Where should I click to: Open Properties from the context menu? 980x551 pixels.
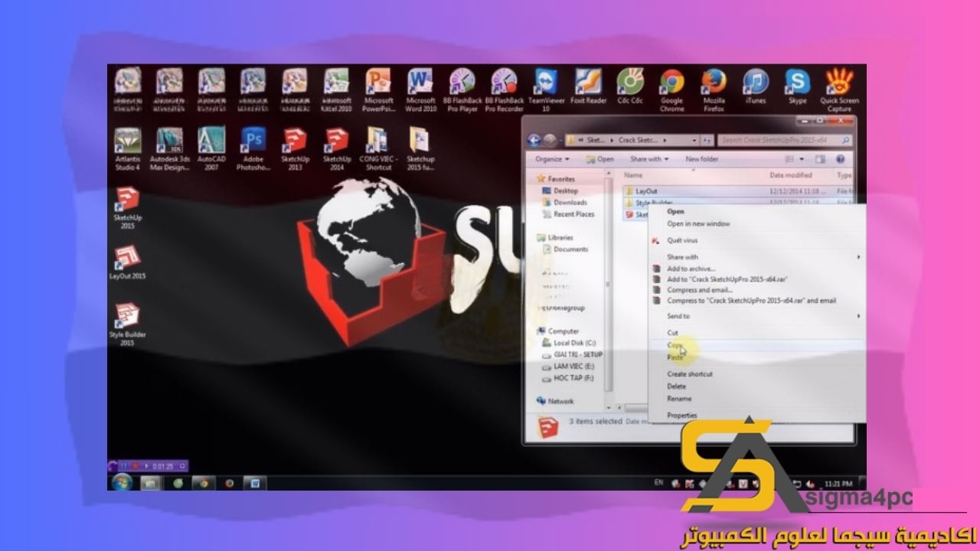point(681,416)
